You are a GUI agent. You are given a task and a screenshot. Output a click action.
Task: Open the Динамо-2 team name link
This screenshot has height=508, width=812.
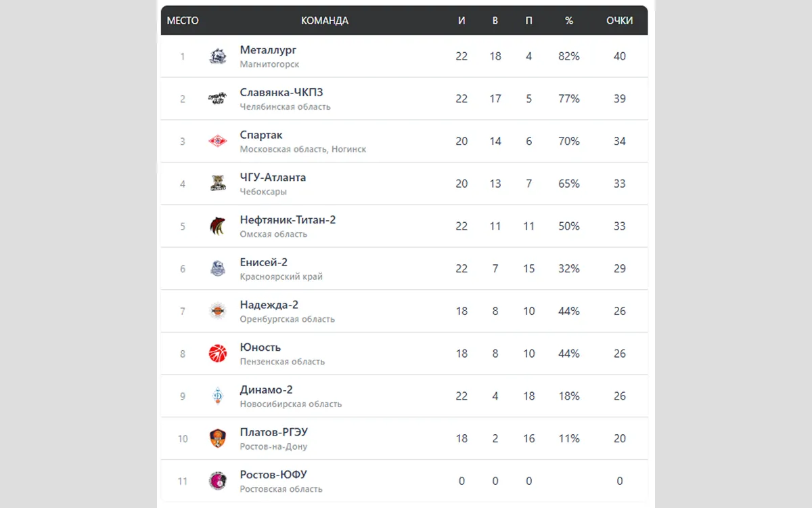(x=266, y=390)
